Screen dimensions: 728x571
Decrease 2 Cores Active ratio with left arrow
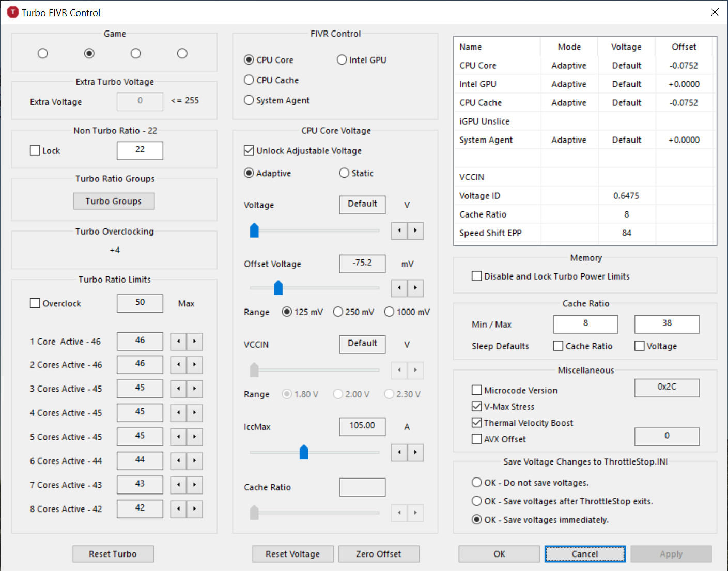178,365
